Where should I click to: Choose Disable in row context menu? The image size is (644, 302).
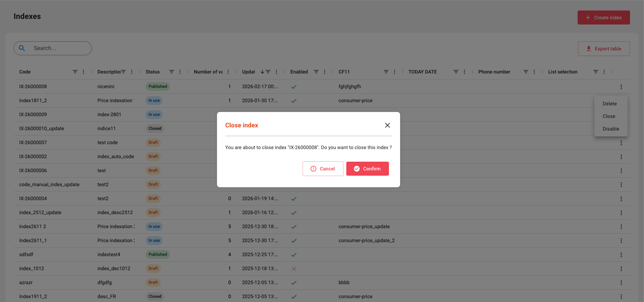click(610, 129)
